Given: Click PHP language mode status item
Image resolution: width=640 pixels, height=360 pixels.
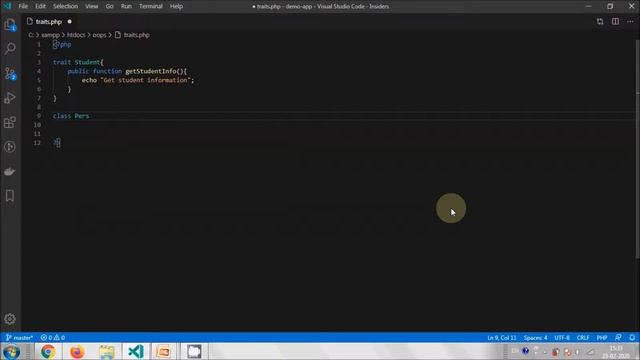Looking at the screenshot, I should 602,338.
